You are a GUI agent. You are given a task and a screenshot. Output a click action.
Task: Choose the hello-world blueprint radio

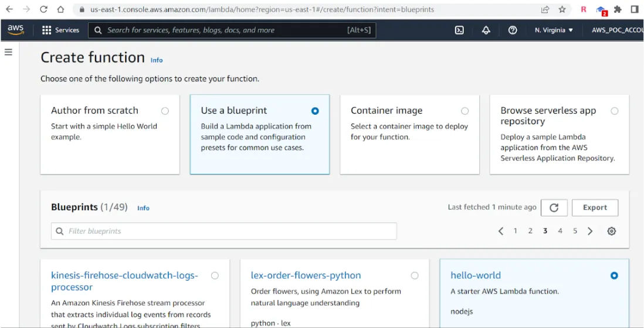click(x=614, y=275)
